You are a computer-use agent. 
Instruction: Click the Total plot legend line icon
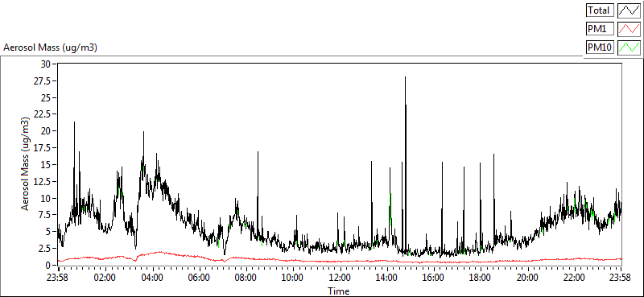(x=629, y=10)
